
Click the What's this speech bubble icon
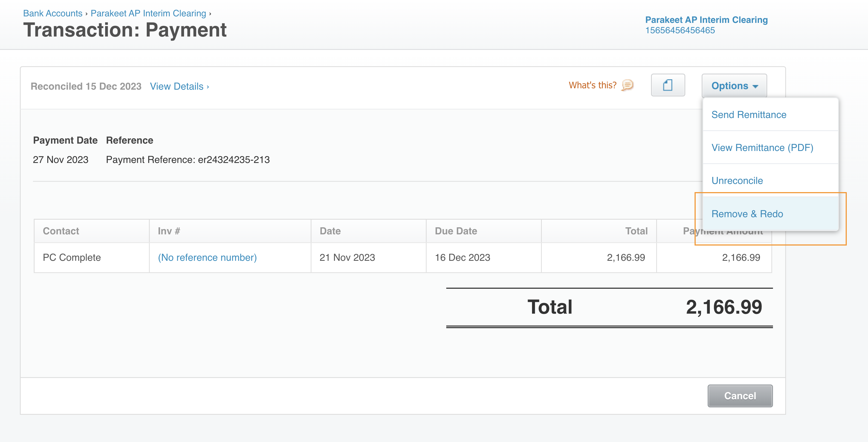[x=627, y=85]
